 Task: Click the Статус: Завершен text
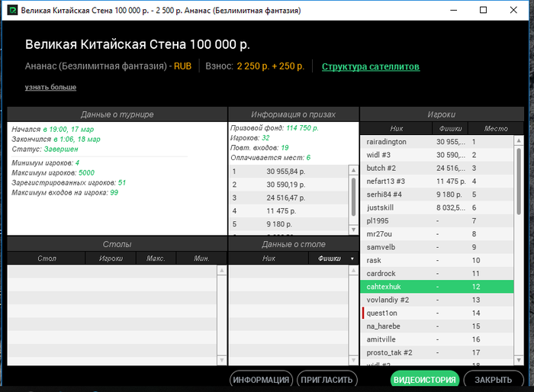(45, 149)
